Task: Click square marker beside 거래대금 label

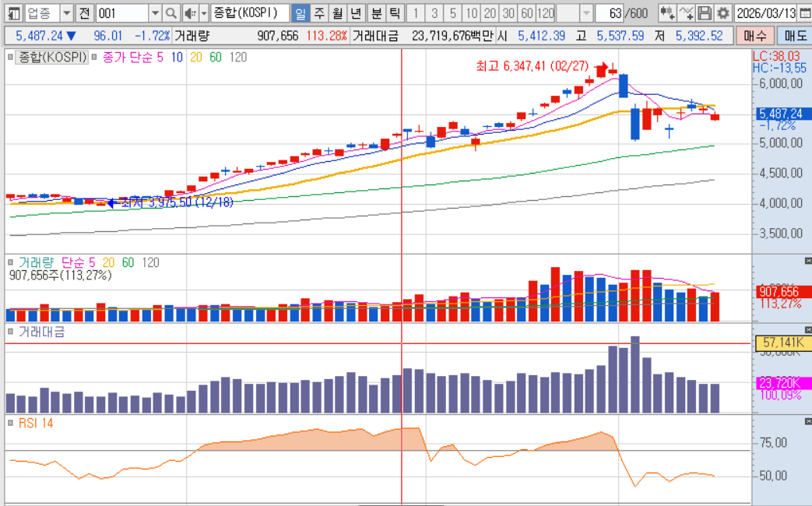Action: coord(10,332)
